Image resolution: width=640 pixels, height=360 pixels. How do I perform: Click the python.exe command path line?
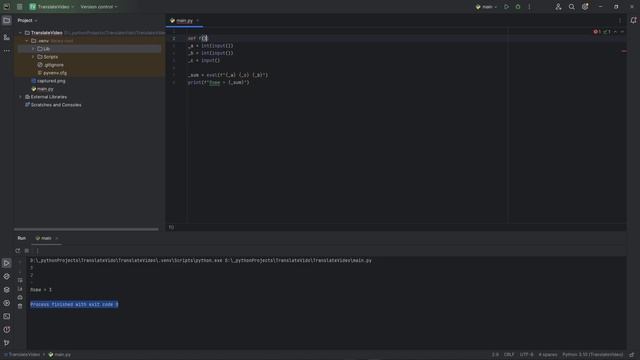pos(201,260)
